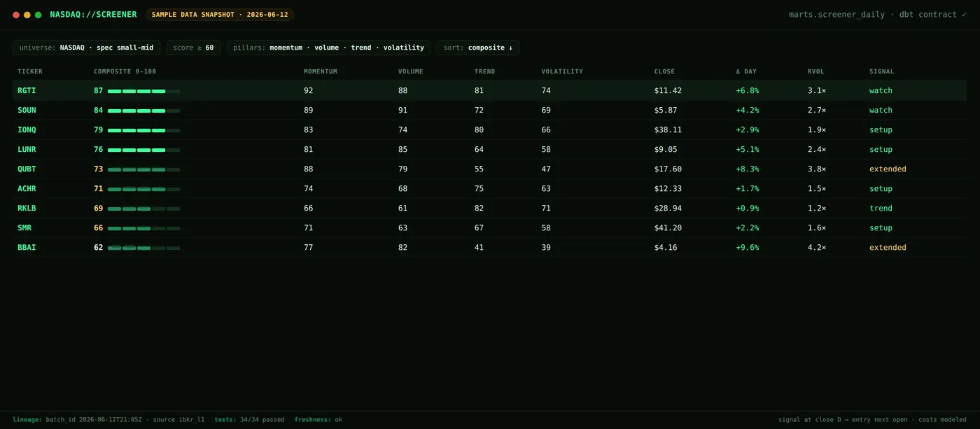Click the SAMPLE DATA SNAPSHOT badge

[x=220, y=15]
